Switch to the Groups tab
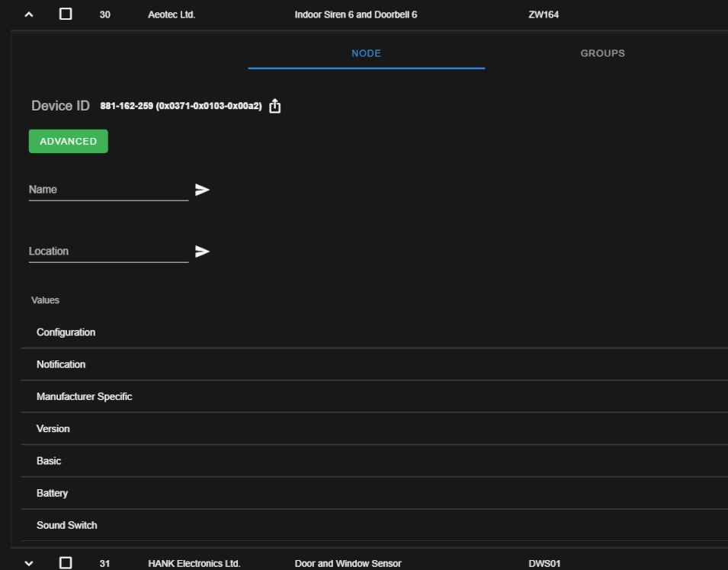 coord(602,53)
